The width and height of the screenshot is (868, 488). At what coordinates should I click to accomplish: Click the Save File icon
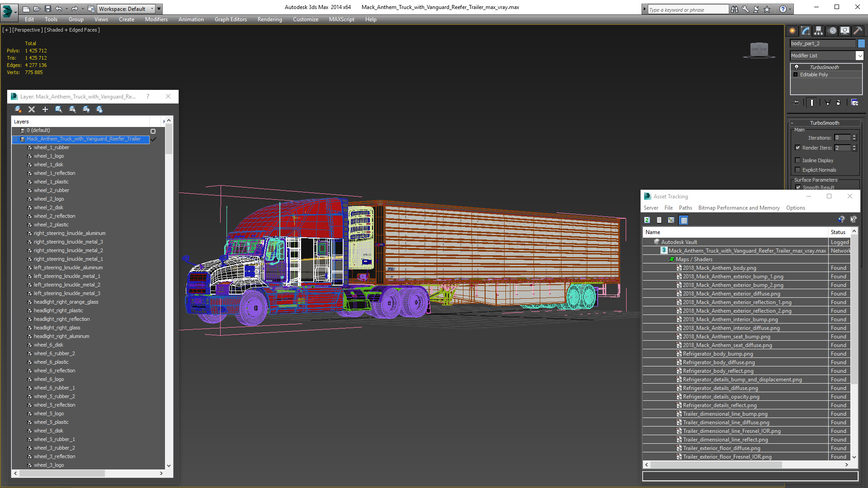(47, 9)
